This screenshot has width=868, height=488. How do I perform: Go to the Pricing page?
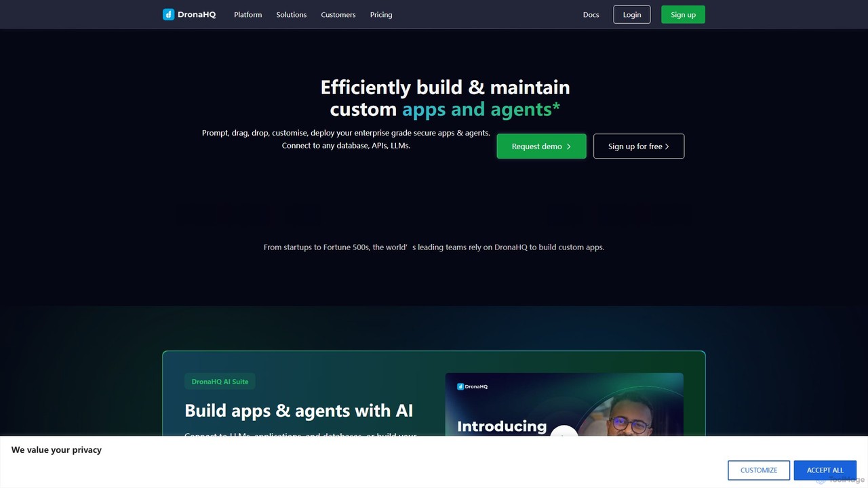click(x=381, y=14)
